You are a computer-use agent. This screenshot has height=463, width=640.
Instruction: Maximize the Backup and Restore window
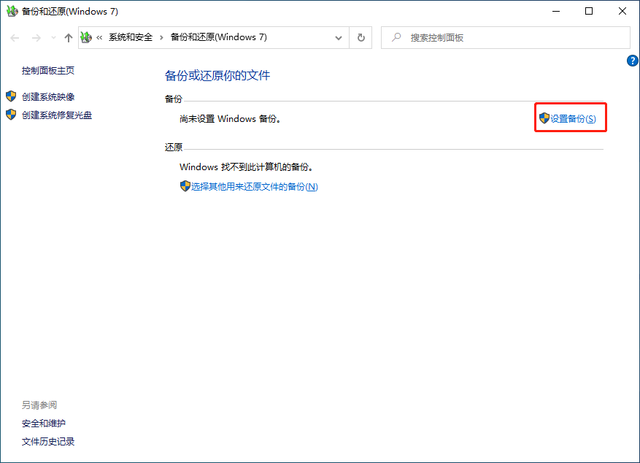(589, 11)
